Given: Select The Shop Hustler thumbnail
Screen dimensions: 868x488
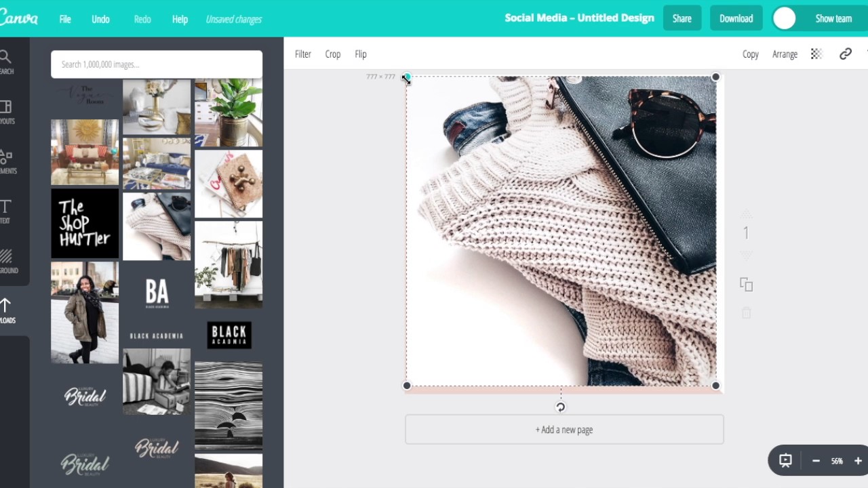Looking at the screenshot, I should (85, 224).
